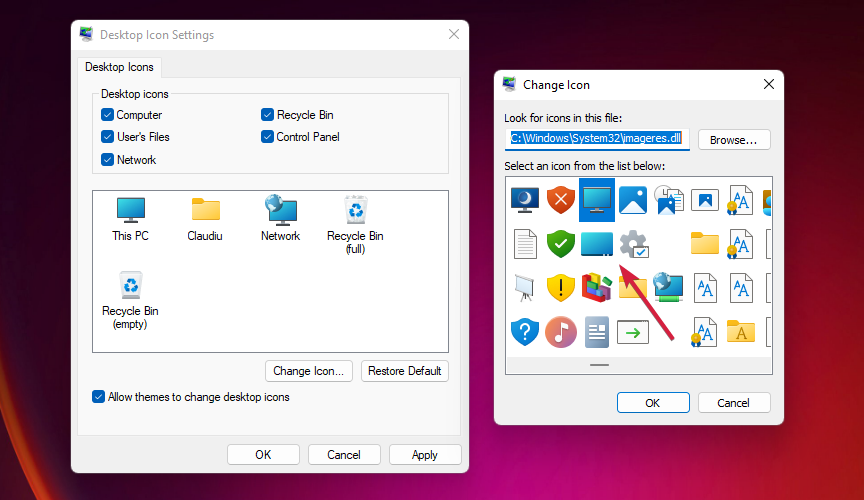
Task: Pick the orange shield with X icon
Action: 560,200
